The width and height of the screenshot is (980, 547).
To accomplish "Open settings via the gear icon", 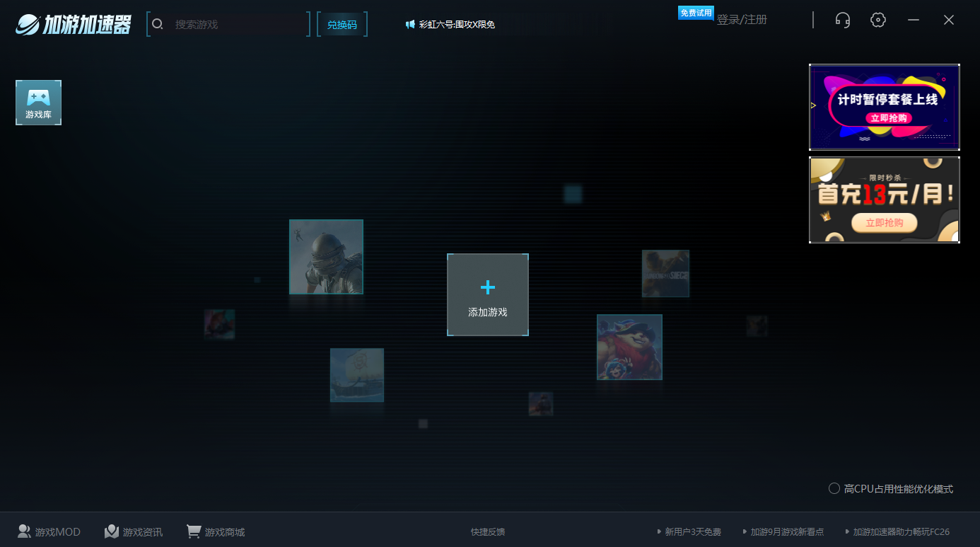I will click(x=877, y=20).
